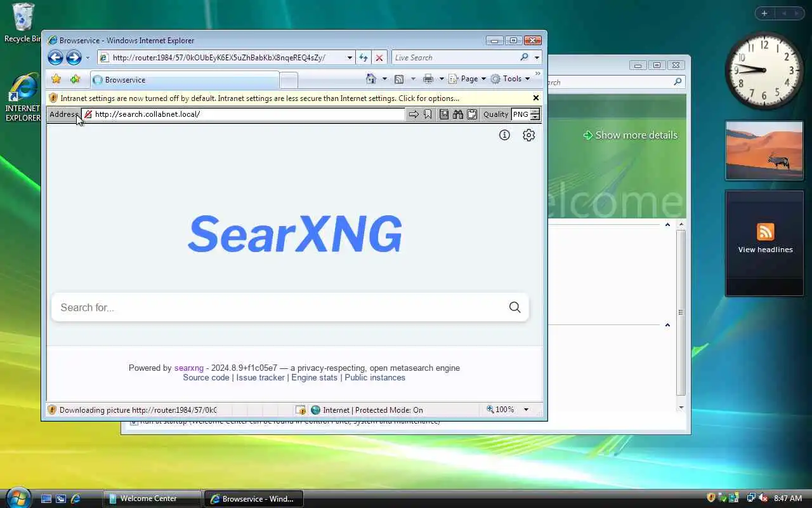Click Add to Favorites star-plus icon
Screen dimensions: 812x508
click(75, 79)
